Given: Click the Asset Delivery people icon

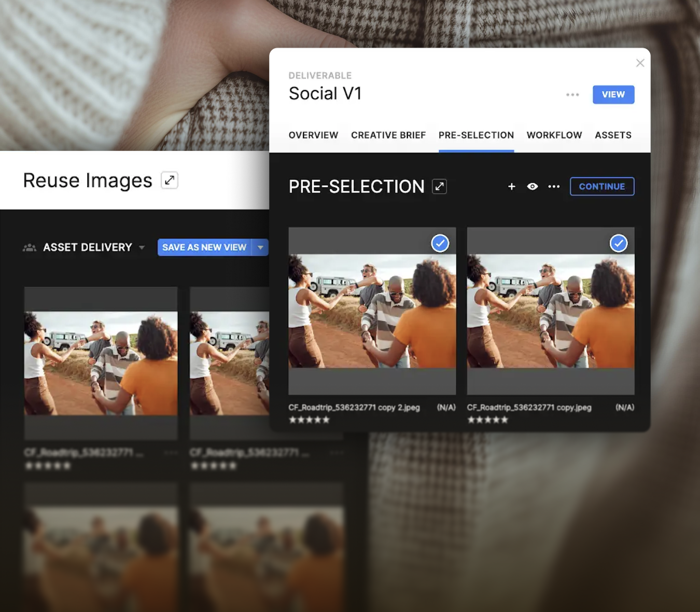Looking at the screenshot, I should coord(30,247).
